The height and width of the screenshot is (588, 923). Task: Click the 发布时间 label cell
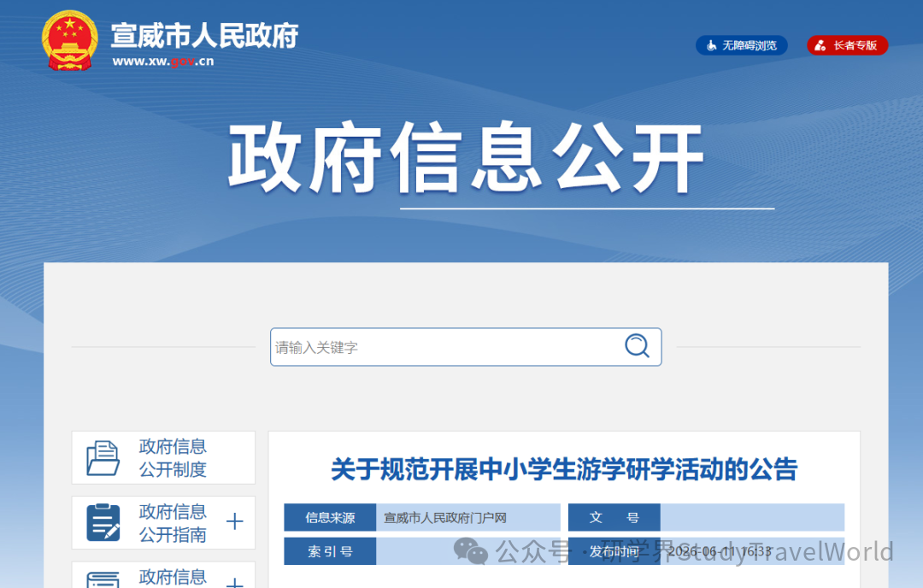(614, 551)
